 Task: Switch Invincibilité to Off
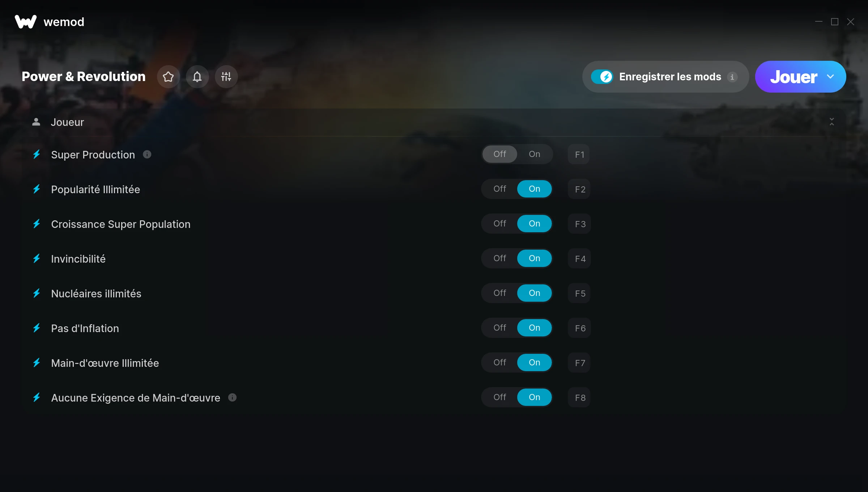(x=500, y=258)
